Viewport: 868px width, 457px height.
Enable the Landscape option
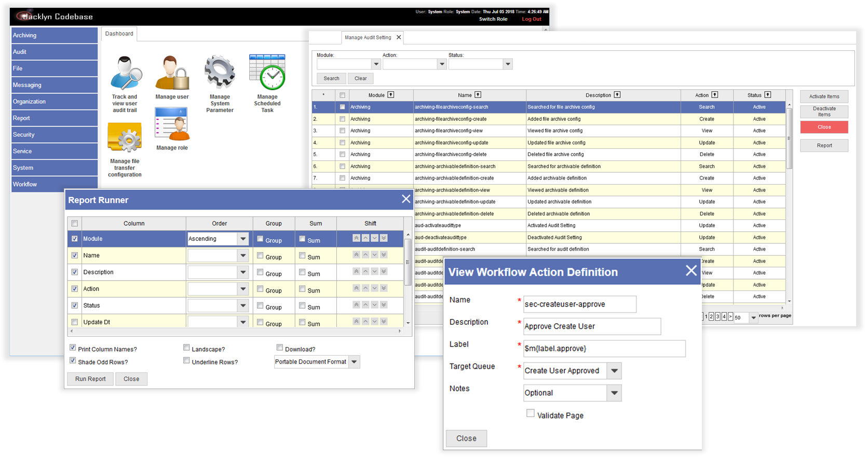[186, 348]
